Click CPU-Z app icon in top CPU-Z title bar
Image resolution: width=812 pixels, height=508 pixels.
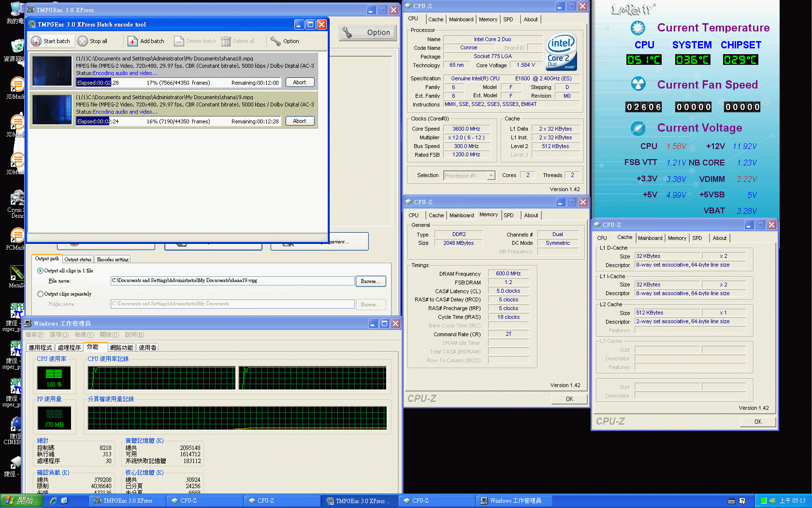click(x=408, y=6)
